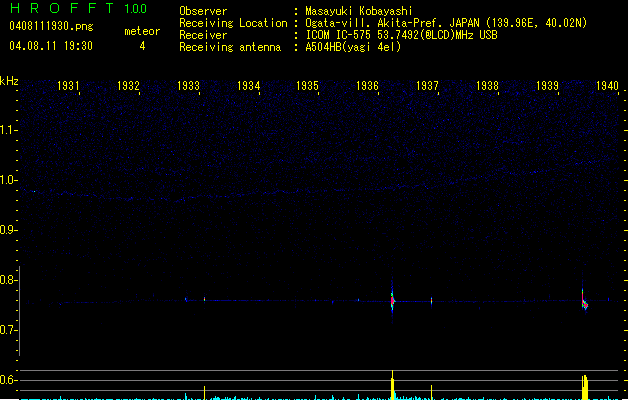This screenshot has width=629, height=400.
Task: Click the small echo just after 1933
Action: coord(205,299)
